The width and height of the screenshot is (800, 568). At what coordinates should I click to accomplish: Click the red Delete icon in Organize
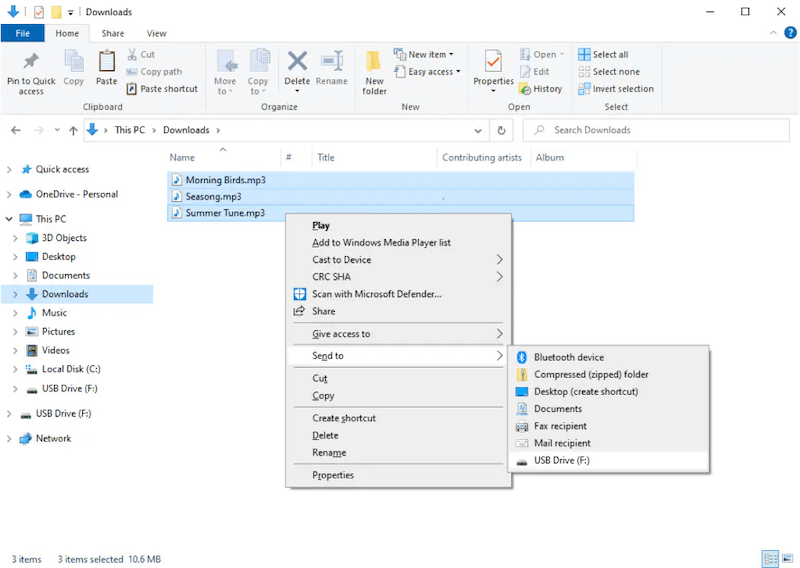coord(297,63)
